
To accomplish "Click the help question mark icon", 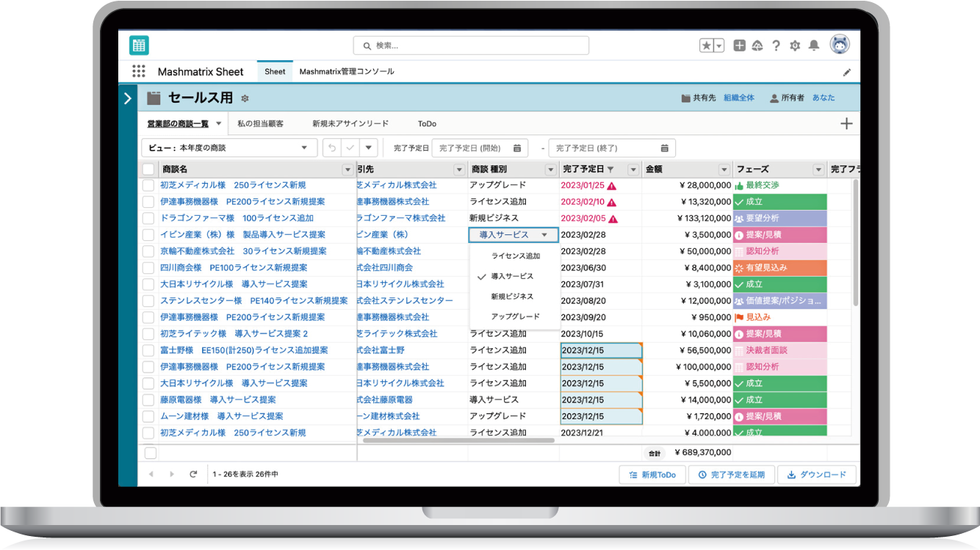I will [x=777, y=45].
